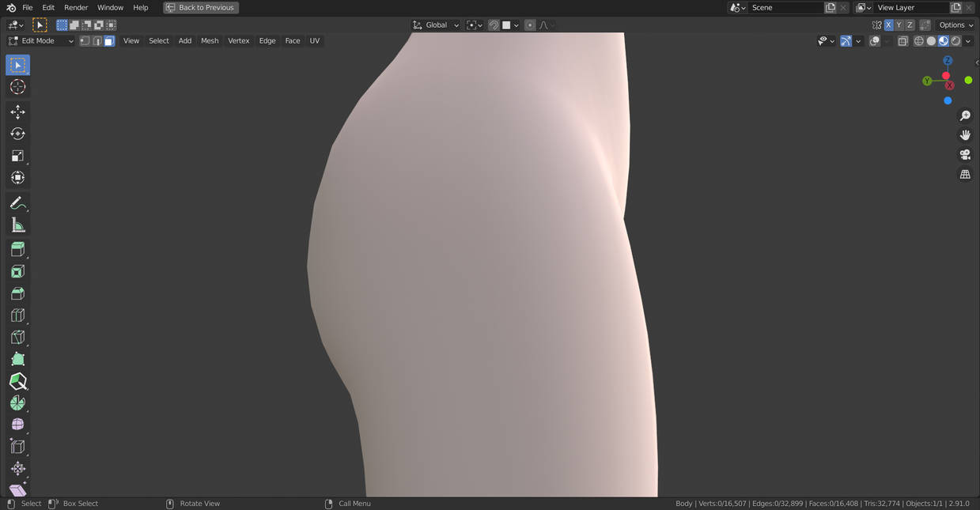
Task: Open the Render menu
Action: [x=76, y=8]
